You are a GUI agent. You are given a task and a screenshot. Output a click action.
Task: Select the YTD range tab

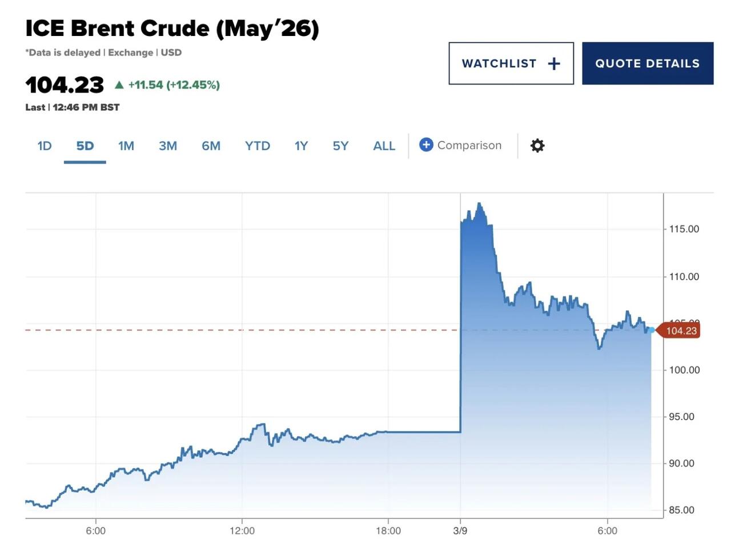(258, 146)
